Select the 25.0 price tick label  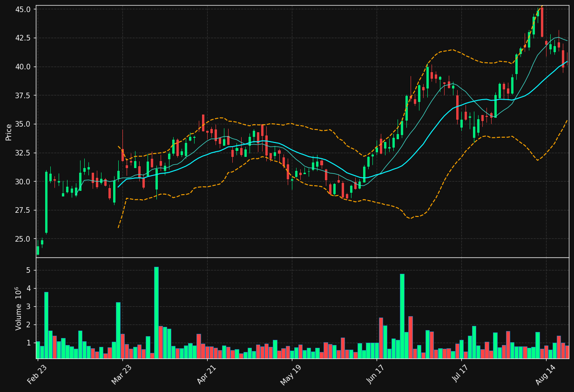pyautogui.click(x=23, y=239)
